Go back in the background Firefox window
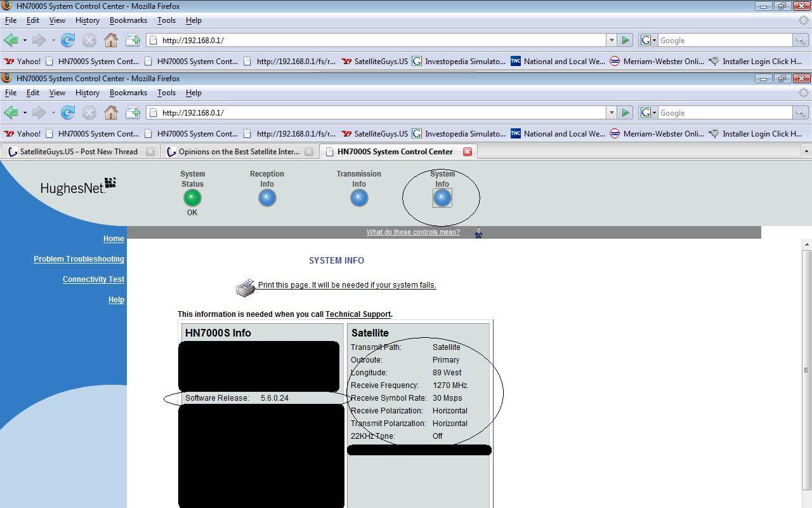The image size is (812, 508). [11, 40]
